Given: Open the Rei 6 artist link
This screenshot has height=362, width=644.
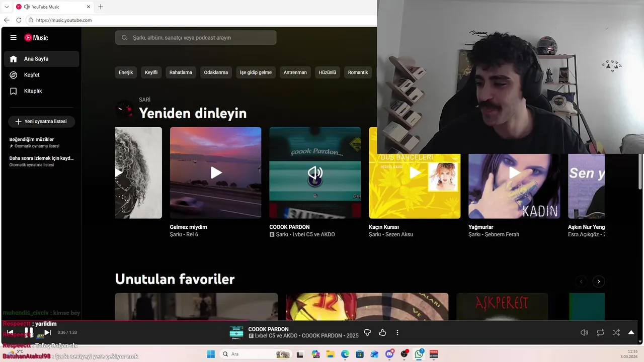Looking at the screenshot, I should pos(192,235).
